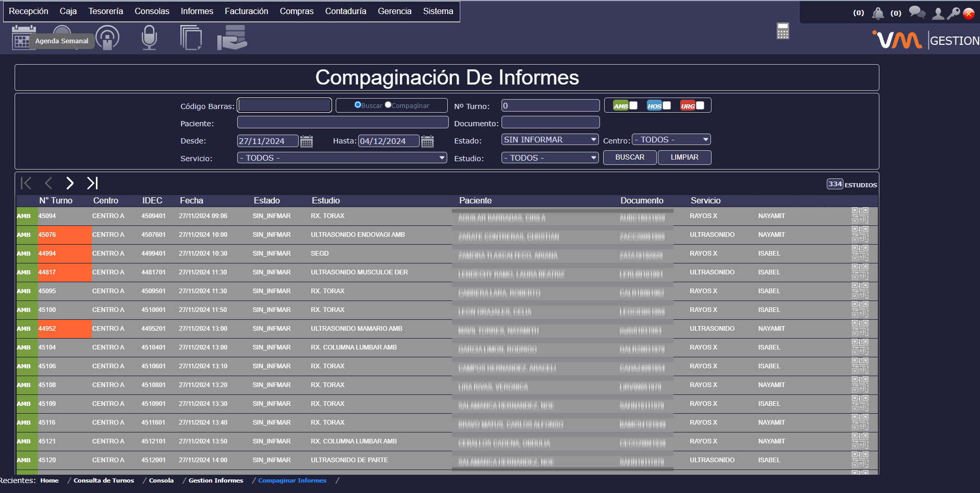Image resolution: width=980 pixels, height=493 pixels.
Task: Click the user profile silhouette icon
Action: (938, 14)
